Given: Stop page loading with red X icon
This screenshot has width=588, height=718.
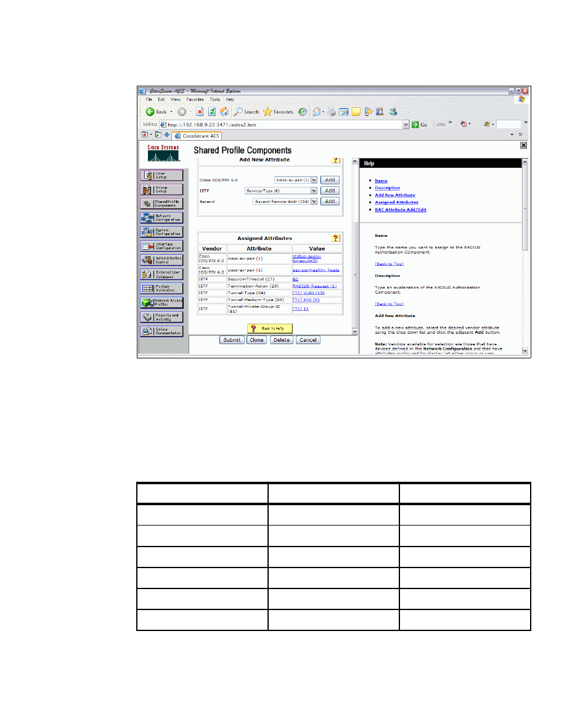Looking at the screenshot, I should pos(200,112).
